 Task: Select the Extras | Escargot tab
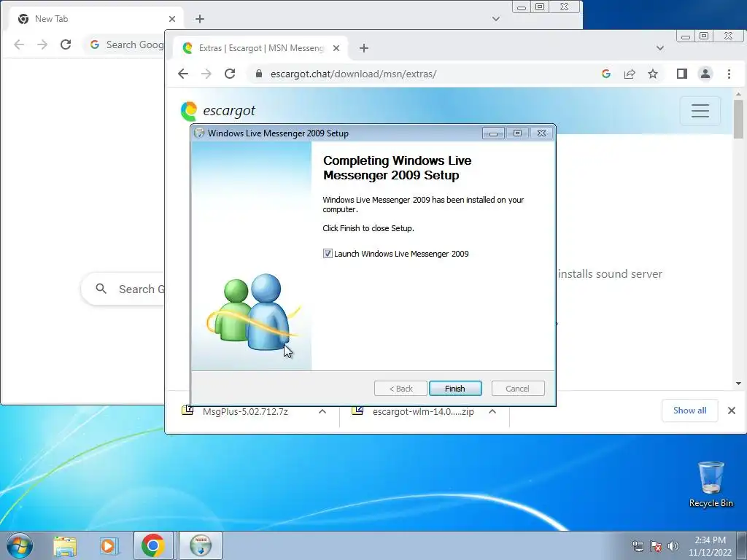[x=260, y=48]
